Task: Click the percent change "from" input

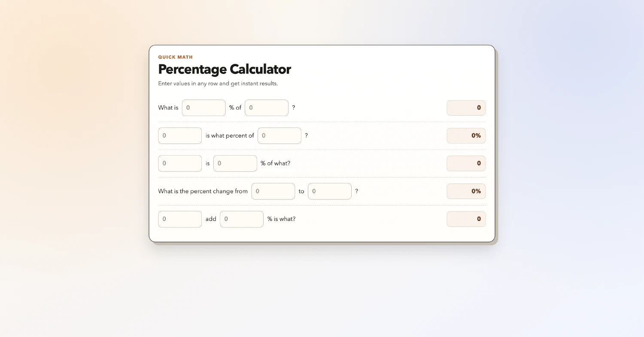Action: coord(273,191)
